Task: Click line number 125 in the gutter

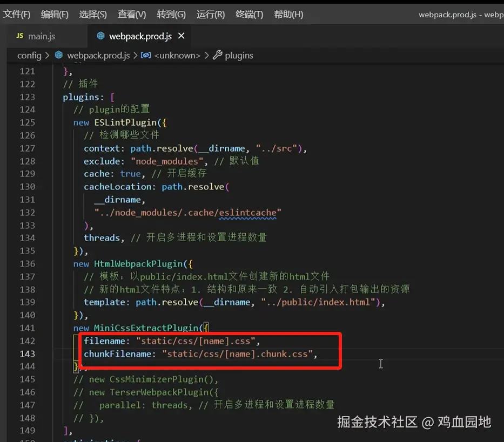Action: [x=28, y=123]
